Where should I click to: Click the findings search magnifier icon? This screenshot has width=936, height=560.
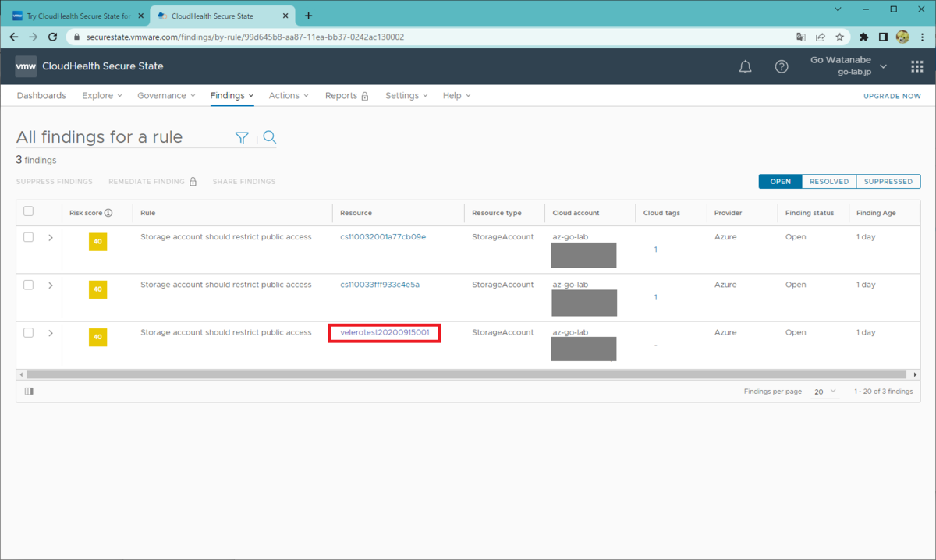tap(270, 137)
